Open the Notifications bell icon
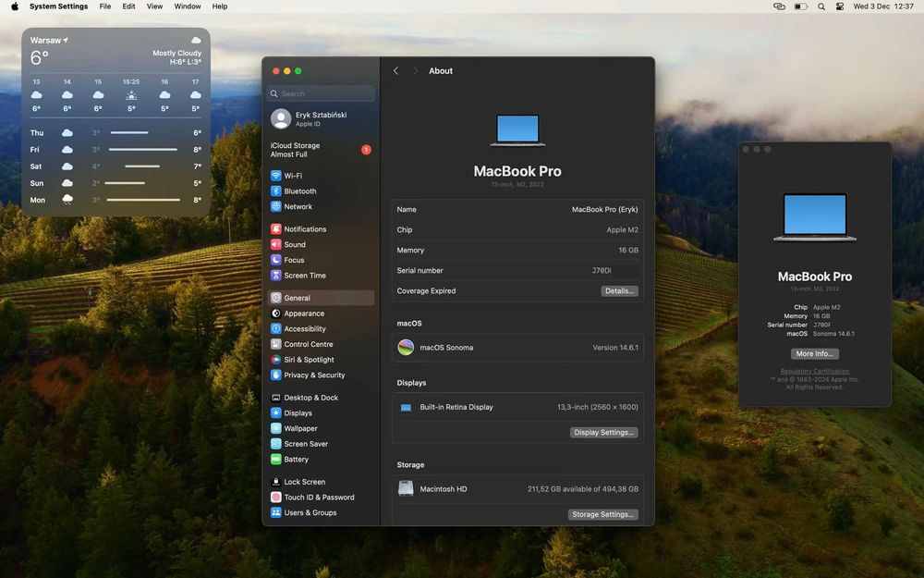Image resolution: width=924 pixels, height=578 pixels. (275, 228)
